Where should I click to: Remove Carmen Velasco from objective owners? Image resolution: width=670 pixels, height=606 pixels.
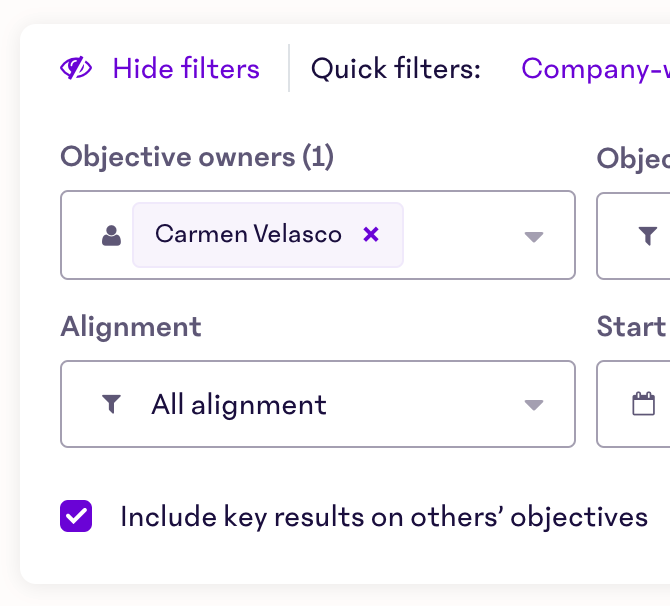(x=371, y=235)
